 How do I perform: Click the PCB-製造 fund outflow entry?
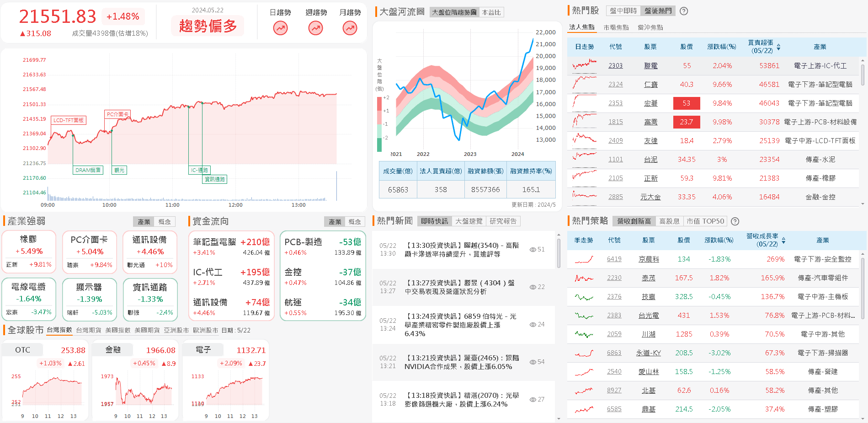click(323, 246)
